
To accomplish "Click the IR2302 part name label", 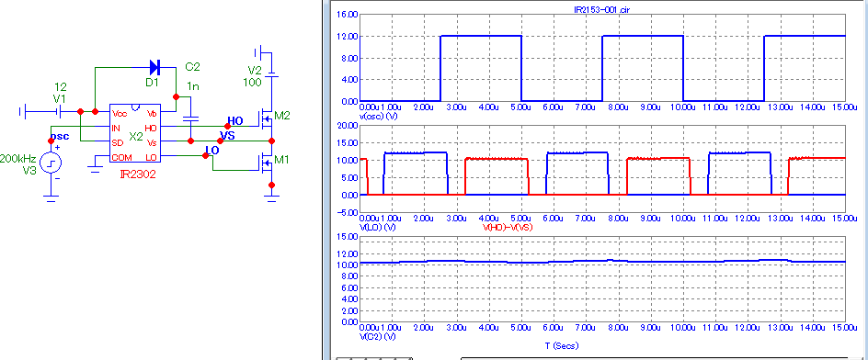I will [138, 174].
